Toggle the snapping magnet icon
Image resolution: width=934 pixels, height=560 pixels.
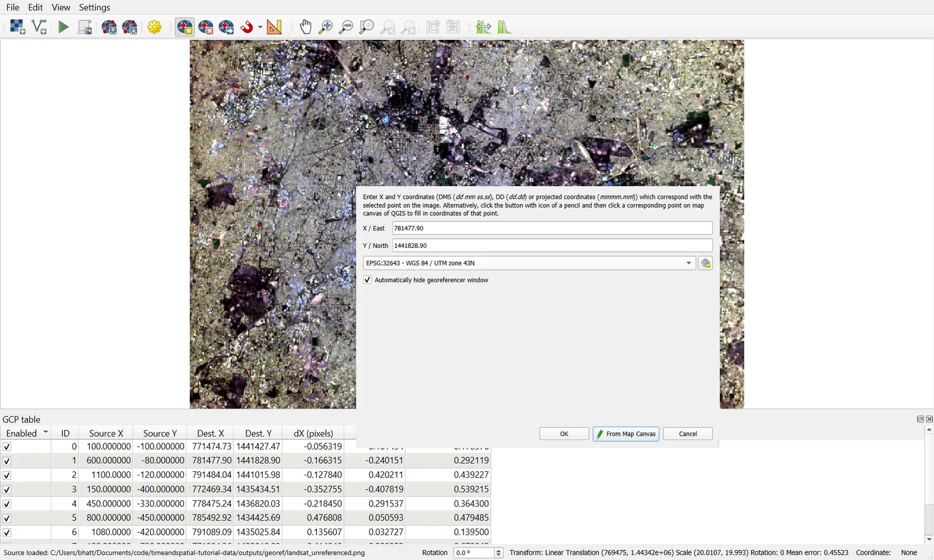click(x=247, y=27)
